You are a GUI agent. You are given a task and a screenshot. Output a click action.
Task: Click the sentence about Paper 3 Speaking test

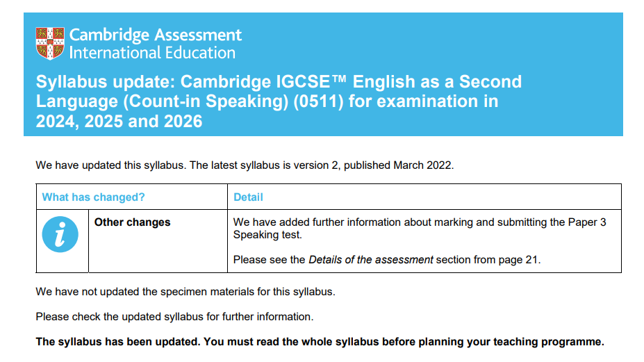(x=420, y=229)
